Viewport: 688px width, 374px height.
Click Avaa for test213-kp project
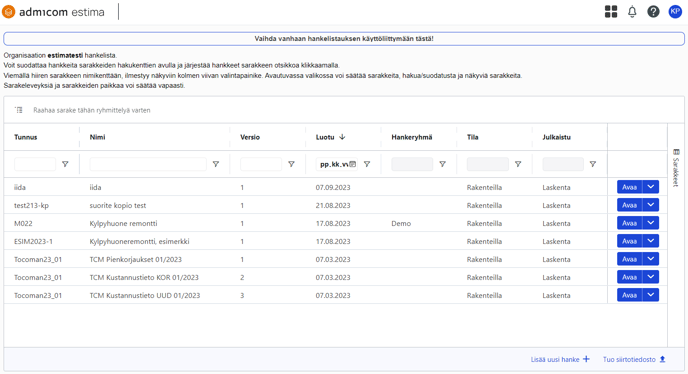[x=630, y=205]
